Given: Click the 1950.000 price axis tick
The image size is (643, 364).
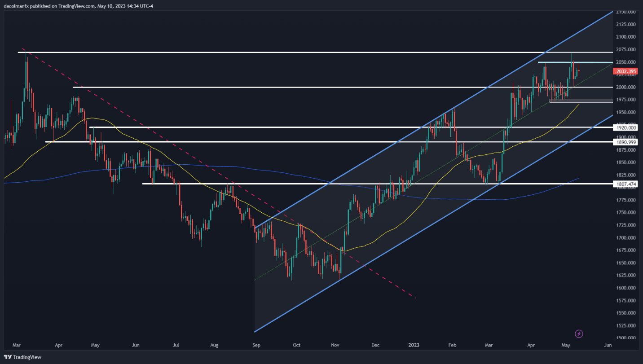Looking at the screenshot, I should tap(627, 112).
